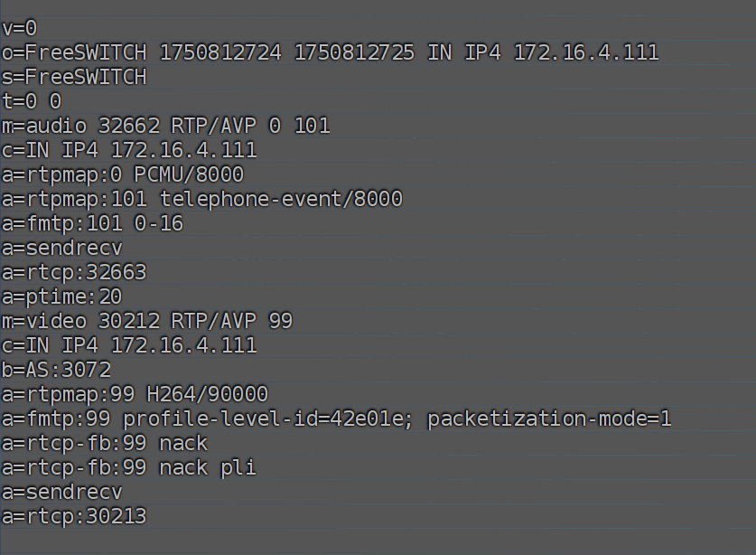756x555 pixels.
Task: Click the packetization-mode=1 text
Action: (549, 419)
